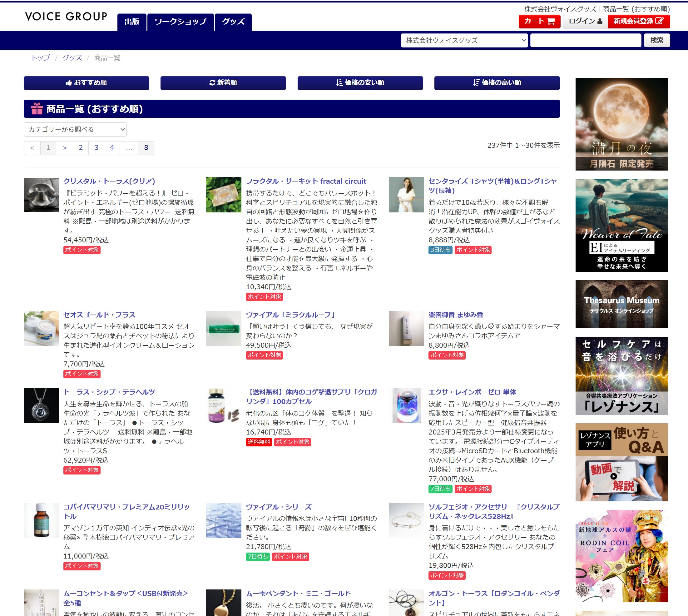This screenshot has height=616, width=688.
Task: Open ムー雫ペンダント・ミニ・ゴールド product link
Action: 298,593
